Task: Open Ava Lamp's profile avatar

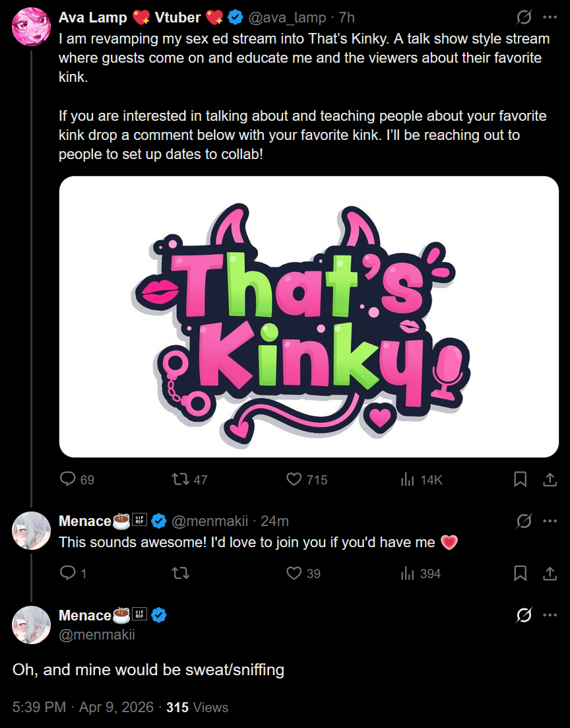Action: (x=31, y=26)
